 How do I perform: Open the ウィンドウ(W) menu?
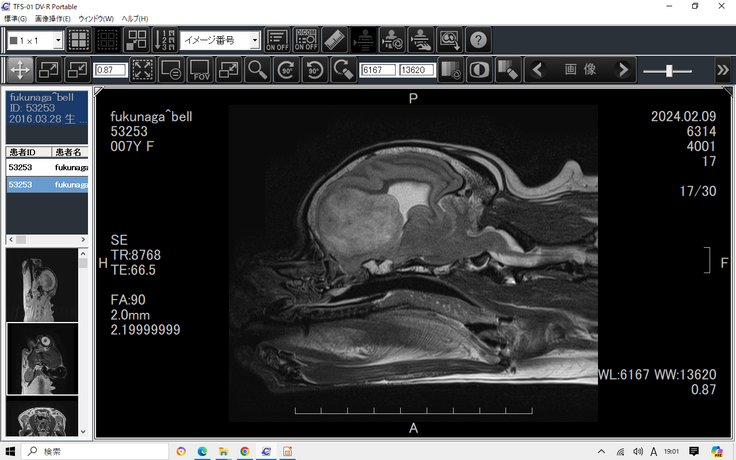(96, 19)
